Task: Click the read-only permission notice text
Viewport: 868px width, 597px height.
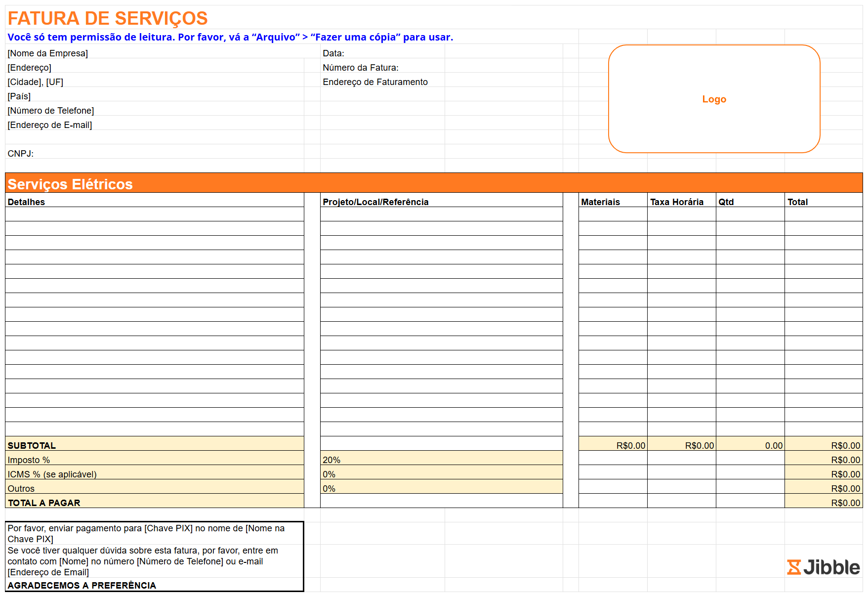Action: [230, 37]
